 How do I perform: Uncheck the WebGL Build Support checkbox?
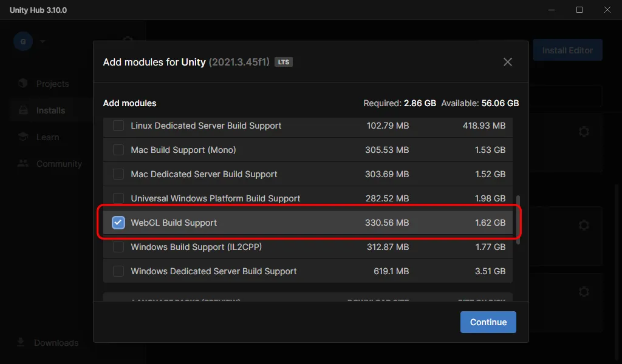point(118,223)
